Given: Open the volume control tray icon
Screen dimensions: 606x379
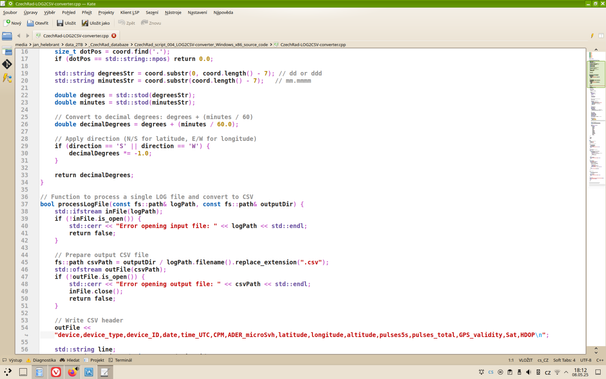Looking at the screenshot, I should [x=528, y=372].
